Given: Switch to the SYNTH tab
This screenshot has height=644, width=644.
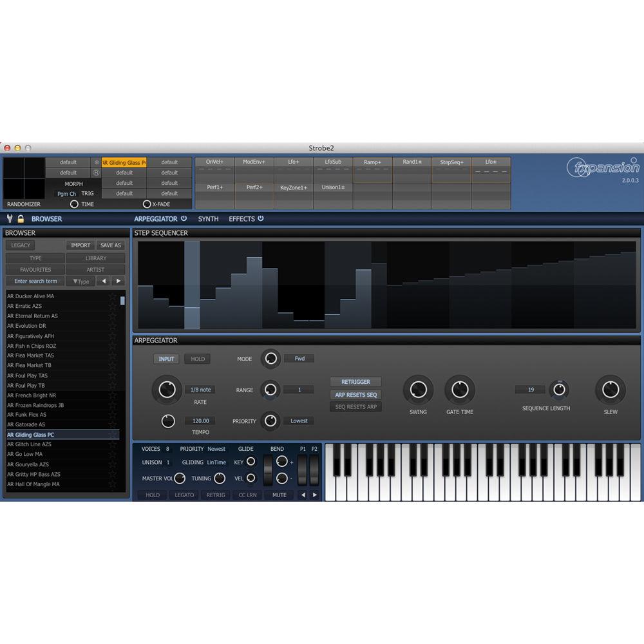Looking at the screenshot, I should [x=208, y=219].
